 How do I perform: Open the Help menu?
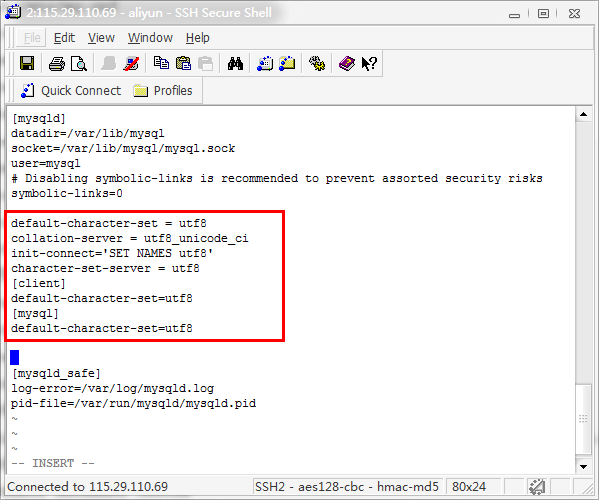point(198,38)
